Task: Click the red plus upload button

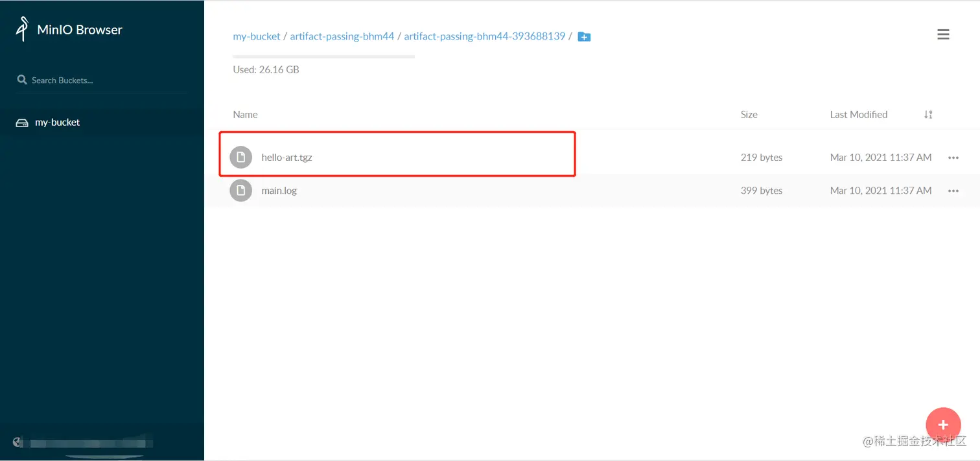Action: tap(943, 425)
